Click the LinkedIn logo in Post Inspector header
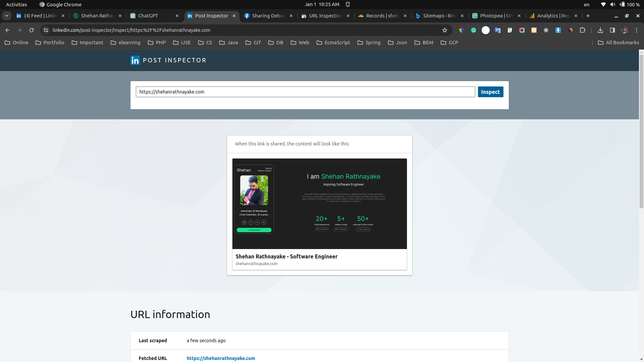Viewport: 644px width, 362px height. [135, 60]
